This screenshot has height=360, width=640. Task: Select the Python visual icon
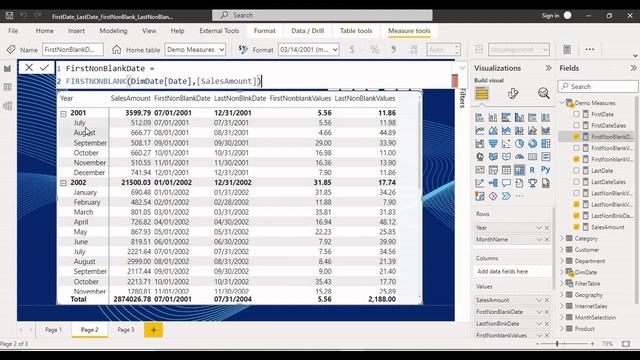click(546, 170)
